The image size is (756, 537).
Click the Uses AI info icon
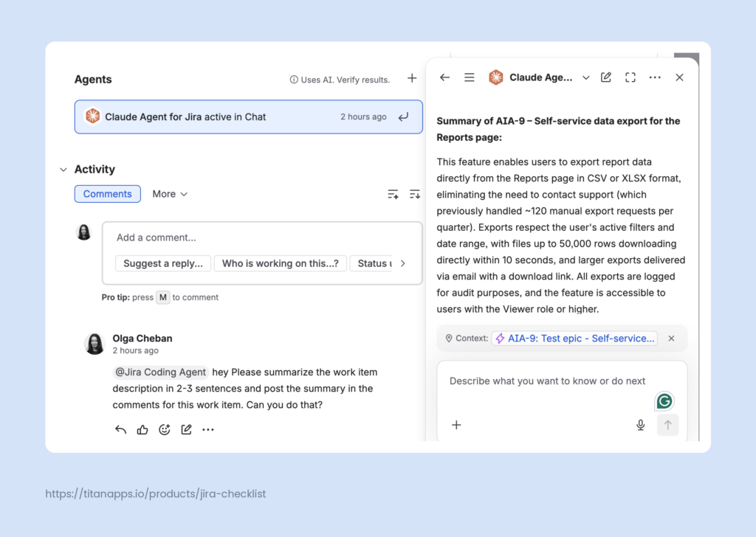[293, 80]
